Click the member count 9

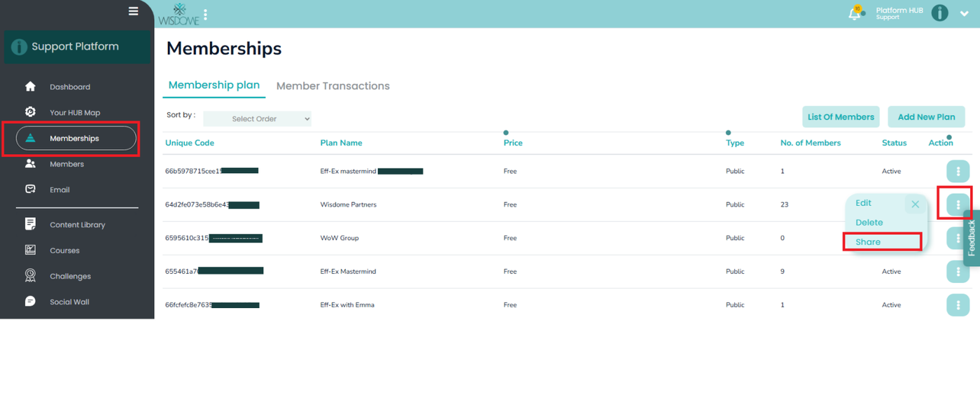point(783,272)
